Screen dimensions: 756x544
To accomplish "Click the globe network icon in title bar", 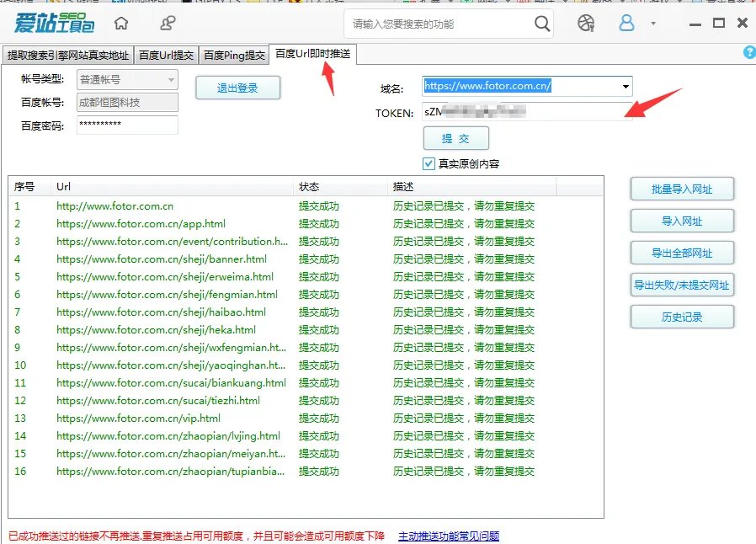I will (x=584, y=24).
